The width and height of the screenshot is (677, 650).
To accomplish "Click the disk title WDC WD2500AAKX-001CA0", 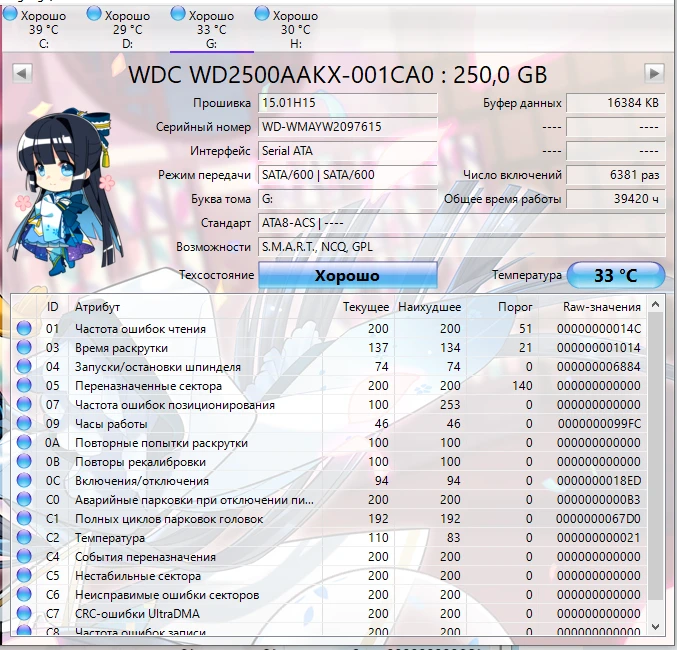I will pos(281,74).
